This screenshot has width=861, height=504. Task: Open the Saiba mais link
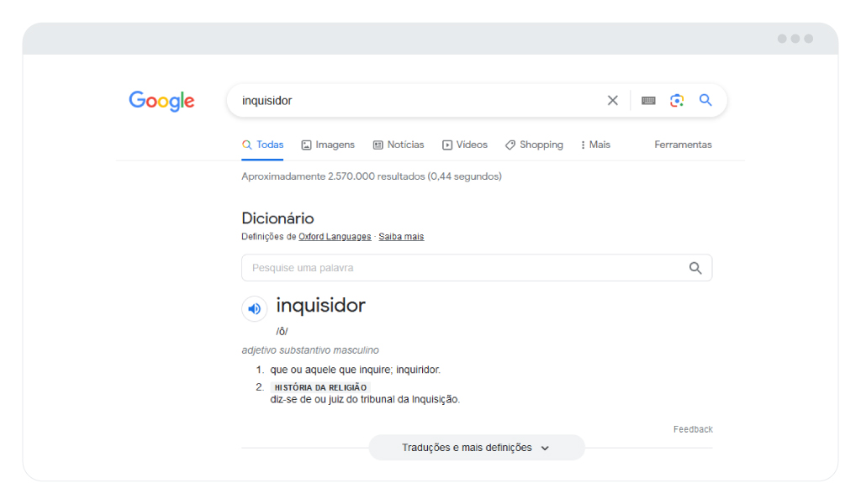pyautogui.click(x=401, y=236)
